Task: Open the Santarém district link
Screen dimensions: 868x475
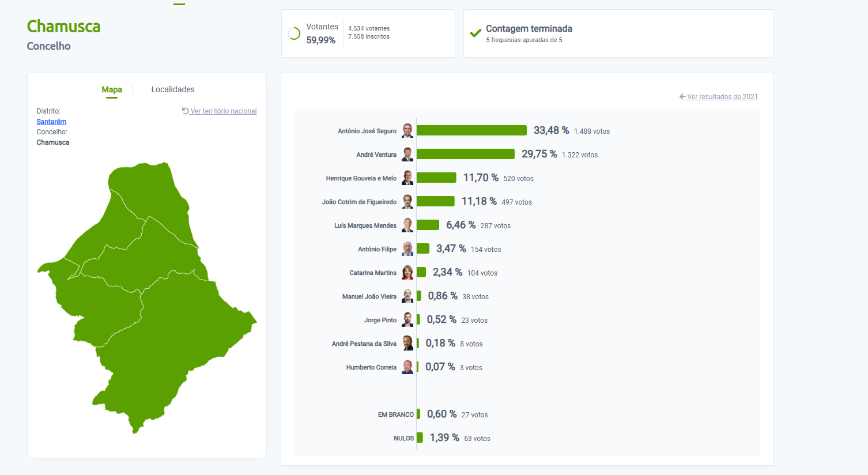Action: point(51,122)
